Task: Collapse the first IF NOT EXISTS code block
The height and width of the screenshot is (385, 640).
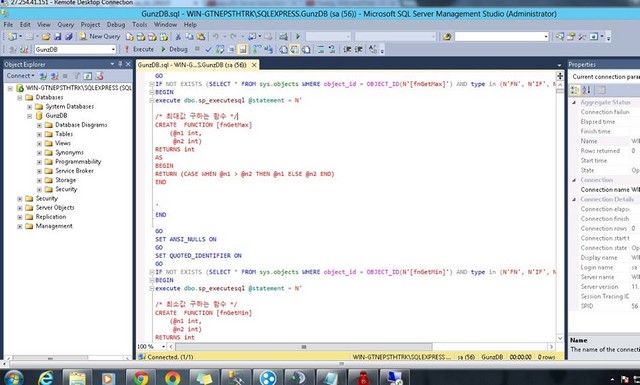Action: [151, 84]
